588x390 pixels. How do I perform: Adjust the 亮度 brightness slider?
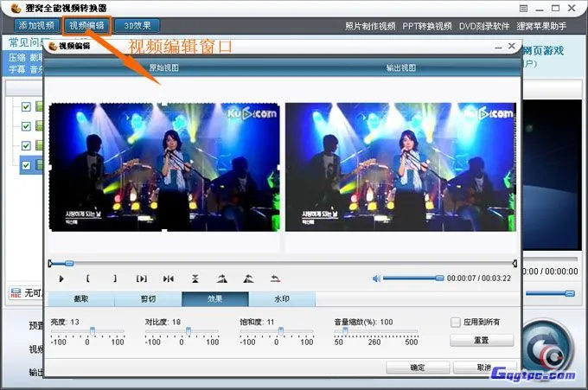point(93,330)
